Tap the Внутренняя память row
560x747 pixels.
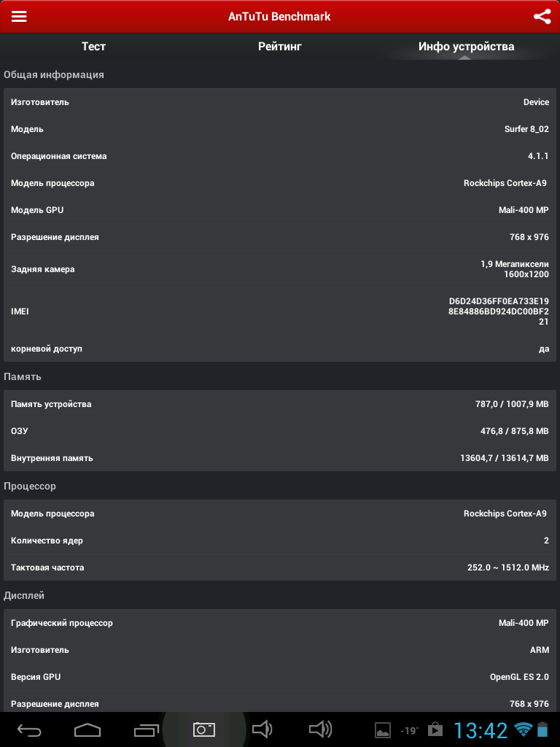pos(280,458)
